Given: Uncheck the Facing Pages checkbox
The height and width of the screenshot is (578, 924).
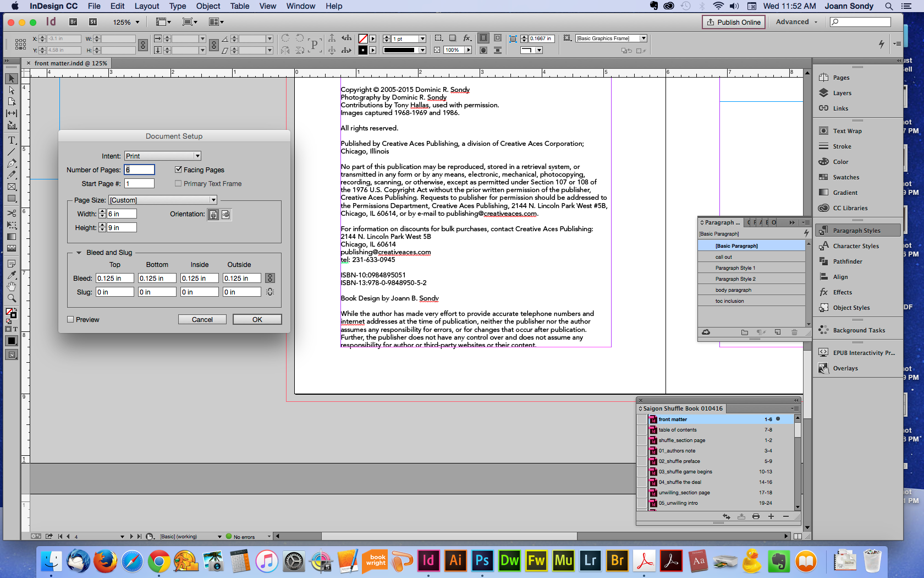Looking at the screenshot, I should pyautogui.click(x=178, y=170).
